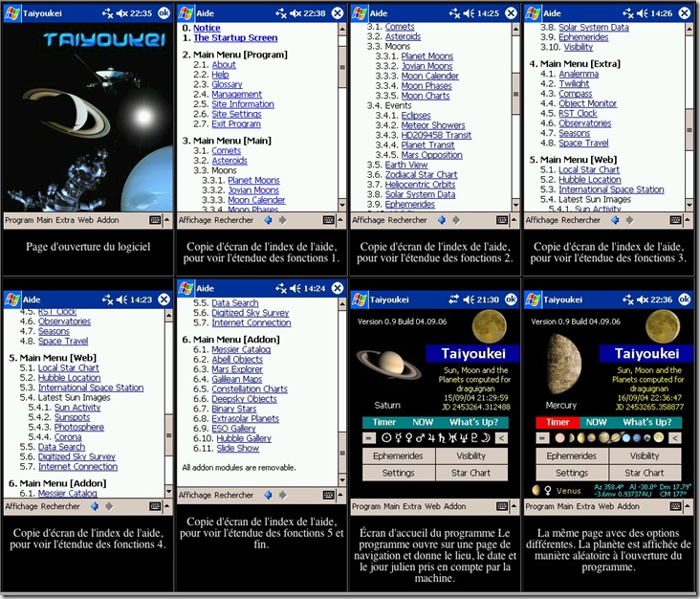
Task: Open the Object Monitor help link
Action: tap(587, 103)
